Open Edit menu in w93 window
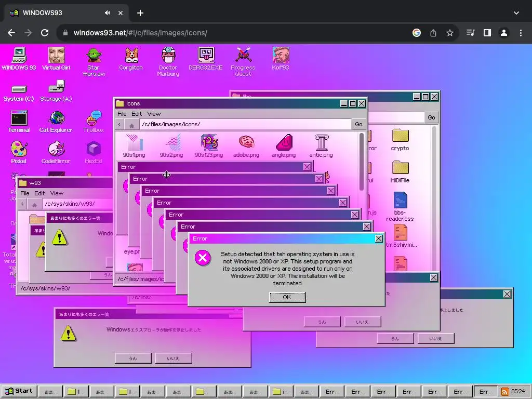The height and width of the screenshot is (399, 532). pyautogui.click(x=39, y=193)
